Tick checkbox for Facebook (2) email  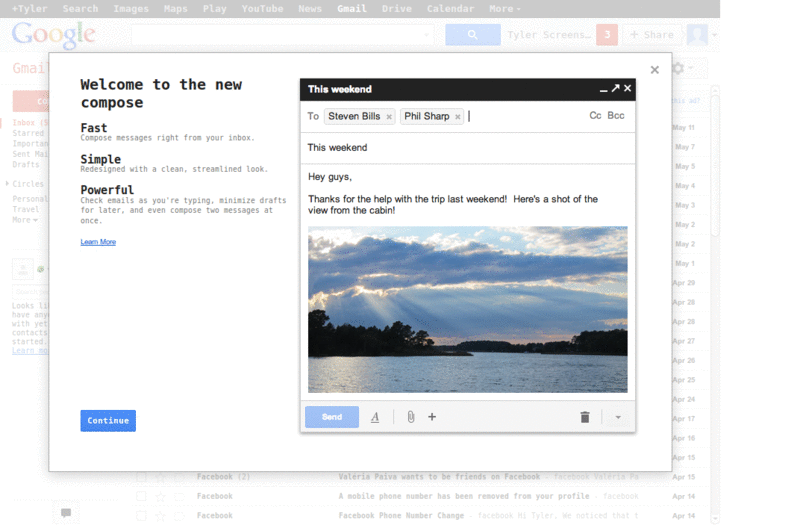(141, 477)
